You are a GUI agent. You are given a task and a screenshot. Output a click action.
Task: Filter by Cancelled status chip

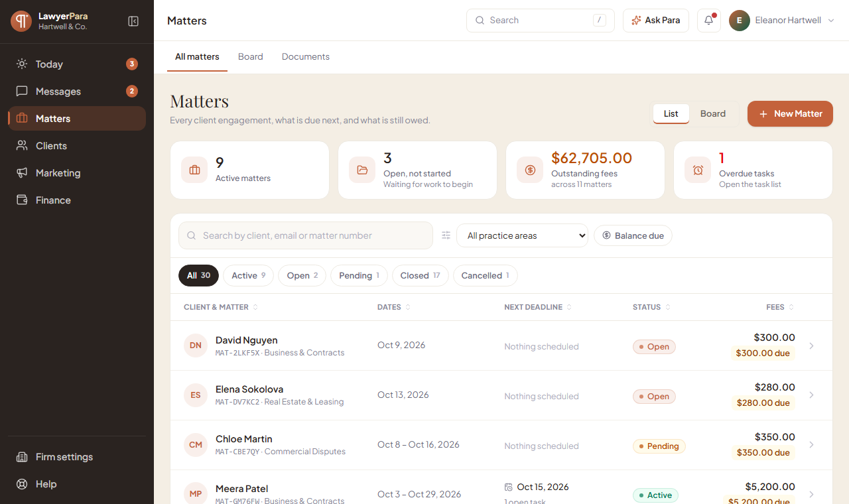pos(485,276)
